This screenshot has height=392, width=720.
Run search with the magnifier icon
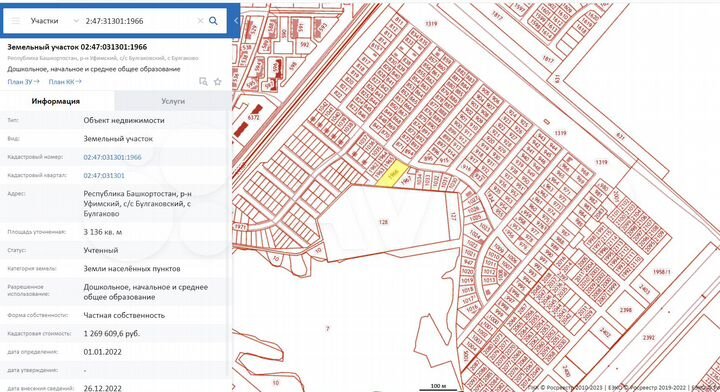214,21
